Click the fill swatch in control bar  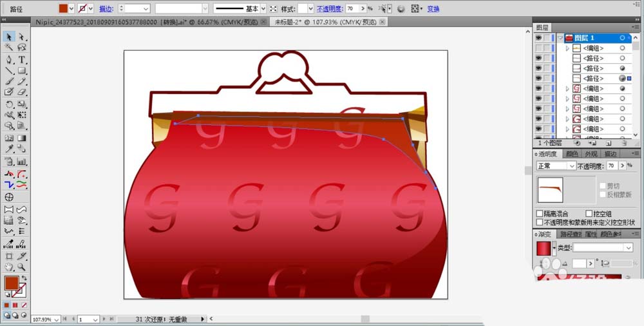coord(63,8)
